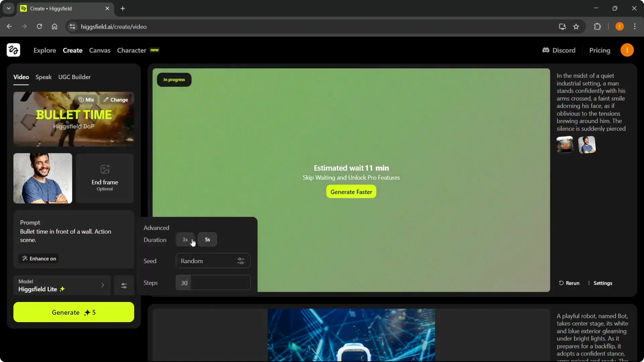Click the seed randomize icon next to Random

click(241, 261)
